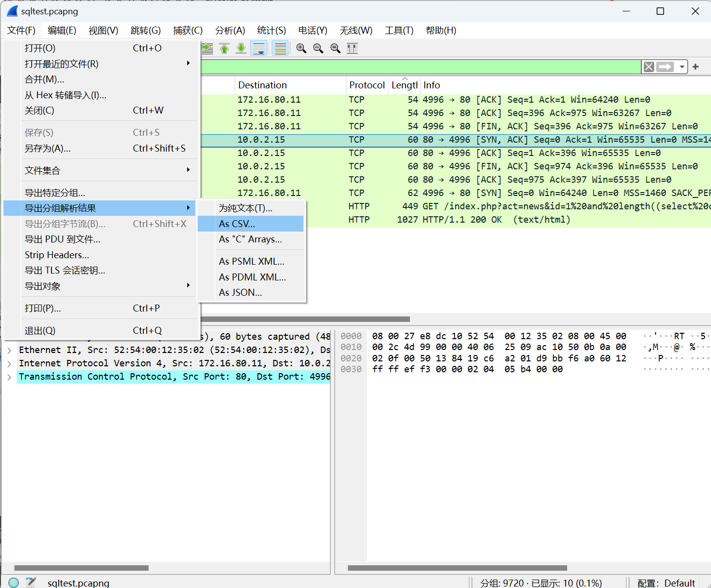
Task: Open the 分析(A) menu
Action: tap(230, 31)
